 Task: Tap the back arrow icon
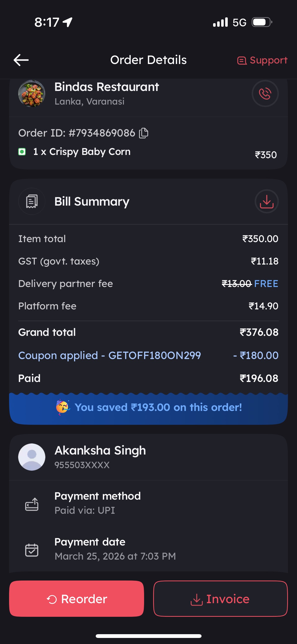click(x=21, y=60)
